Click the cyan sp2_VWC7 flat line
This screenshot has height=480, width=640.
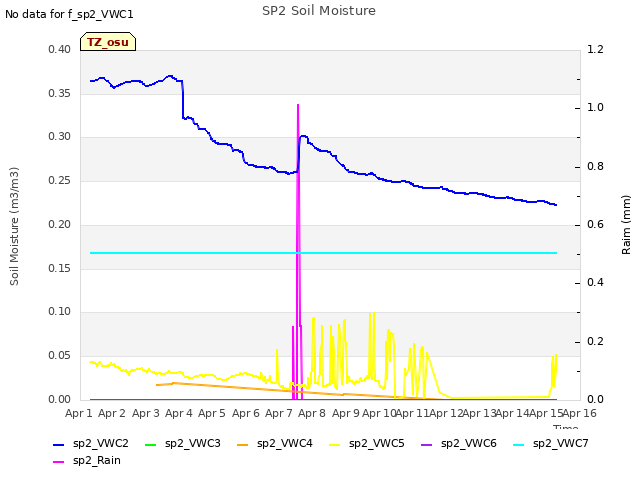[323, 253]
